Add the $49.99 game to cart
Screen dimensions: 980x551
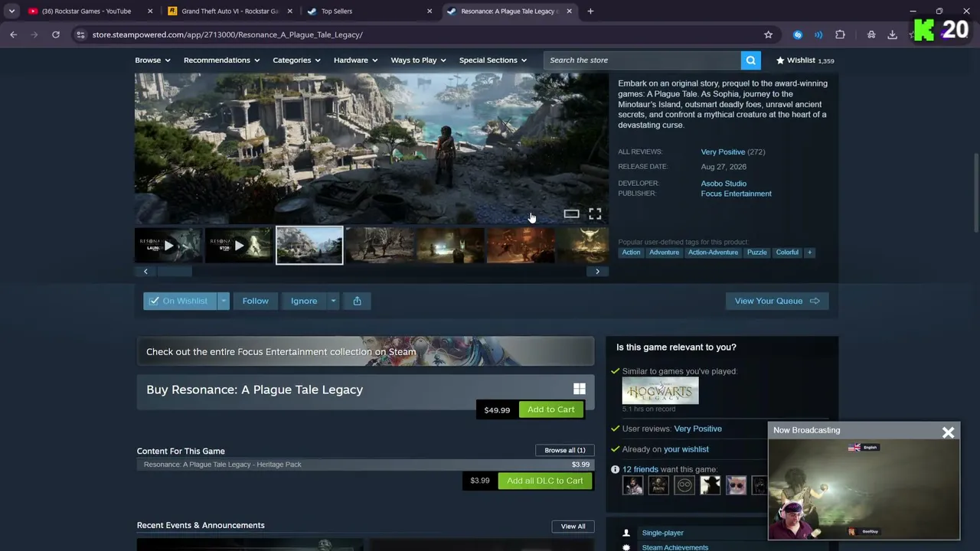[x=551, y=409]
